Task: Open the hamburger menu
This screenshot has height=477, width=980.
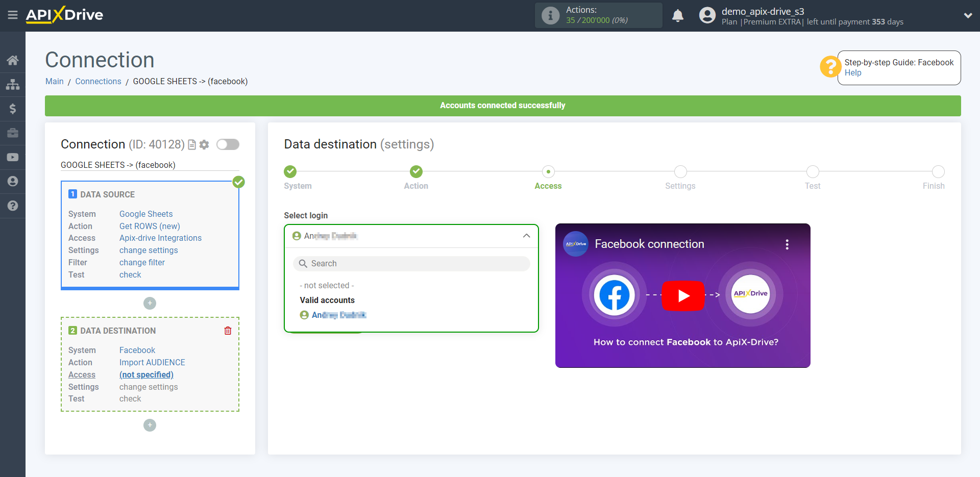Action: [13, 15]
